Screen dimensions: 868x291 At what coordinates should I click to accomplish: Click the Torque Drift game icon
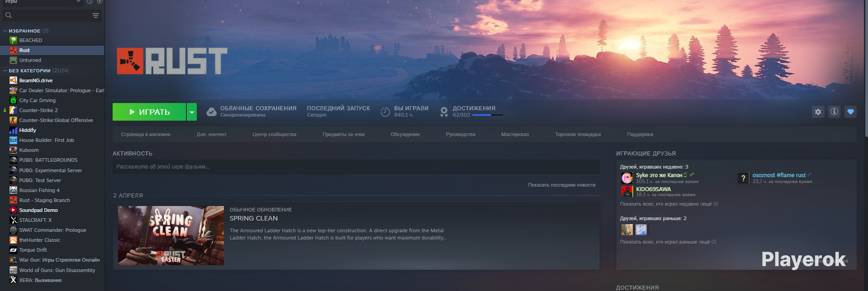tap(13, 250)
